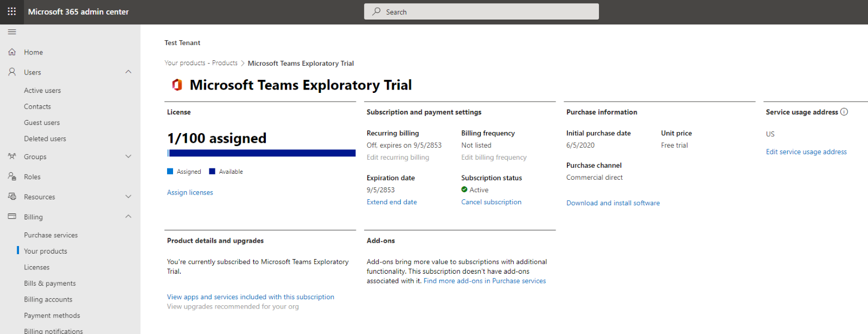868x334 pixels.
Task: Click Edit service usage address link
Action: [x=806, y=152]
